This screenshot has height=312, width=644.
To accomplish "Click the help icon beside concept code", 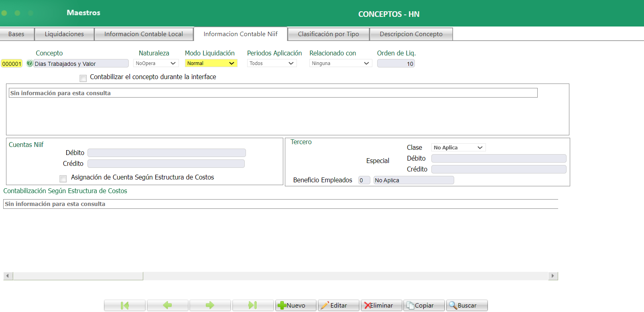I will coord(29,63).
